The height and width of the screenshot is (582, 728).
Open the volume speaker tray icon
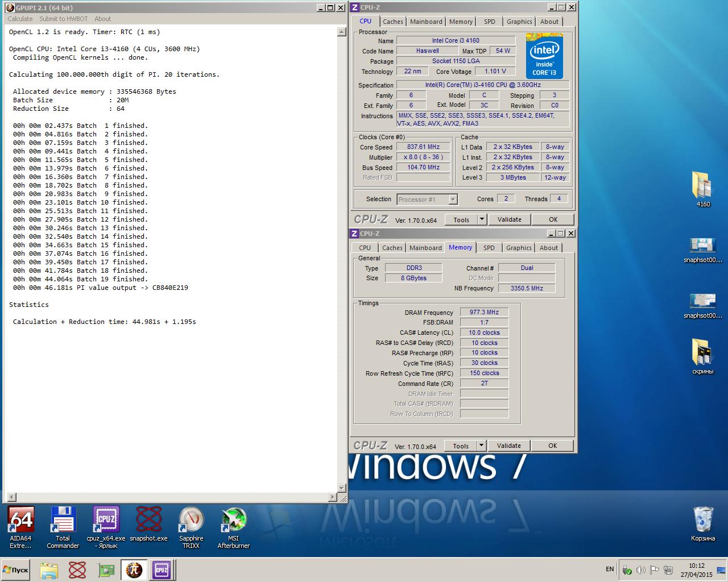click(x=641, y=570)
